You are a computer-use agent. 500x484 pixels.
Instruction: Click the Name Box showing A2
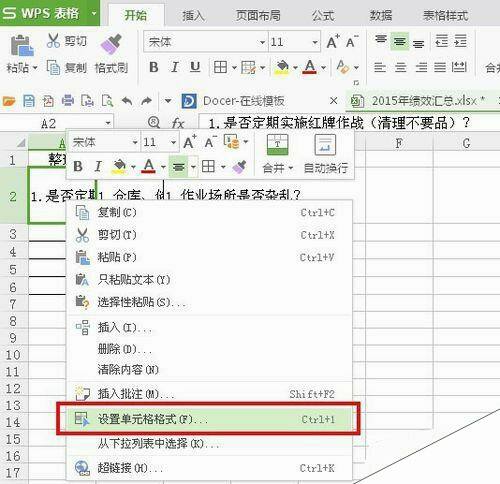pos(57,124)
